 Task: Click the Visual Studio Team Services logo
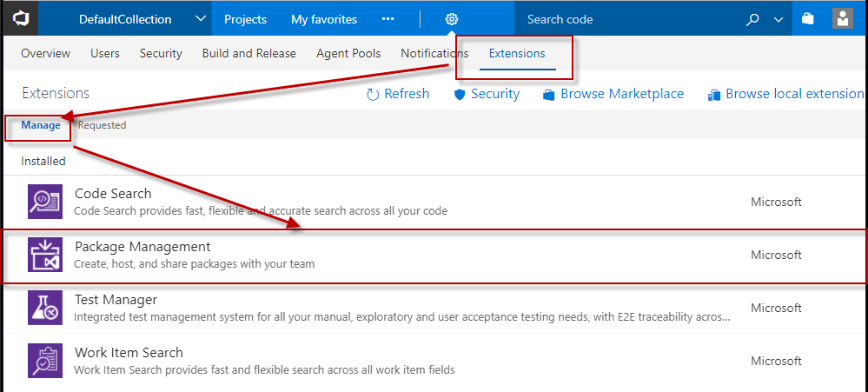tap(19, 18)
